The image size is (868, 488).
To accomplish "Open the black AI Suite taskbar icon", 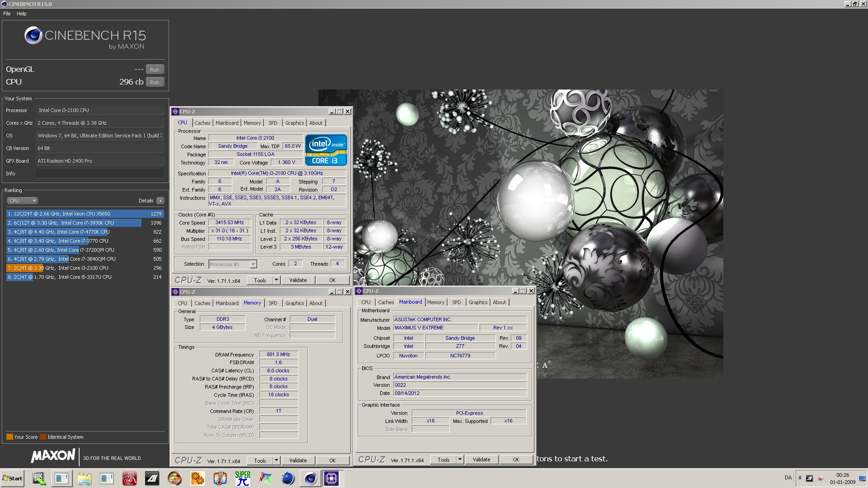I will (152, 478).
